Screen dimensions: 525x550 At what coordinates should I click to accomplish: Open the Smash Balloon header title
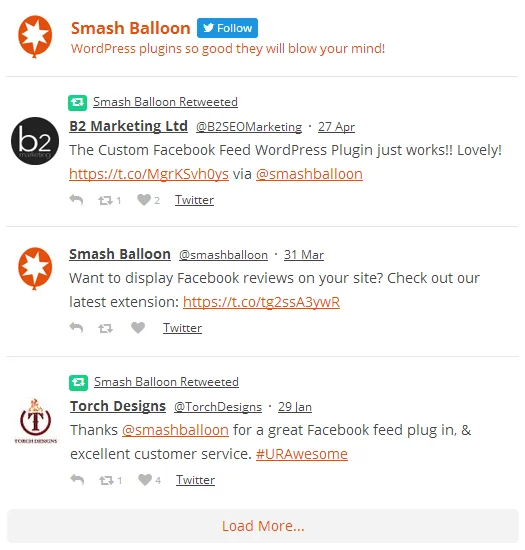[x=130, y=28]
